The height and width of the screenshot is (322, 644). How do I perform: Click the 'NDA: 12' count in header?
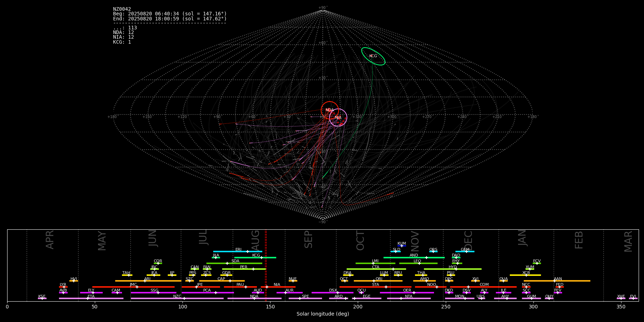(x=123, y=33)
